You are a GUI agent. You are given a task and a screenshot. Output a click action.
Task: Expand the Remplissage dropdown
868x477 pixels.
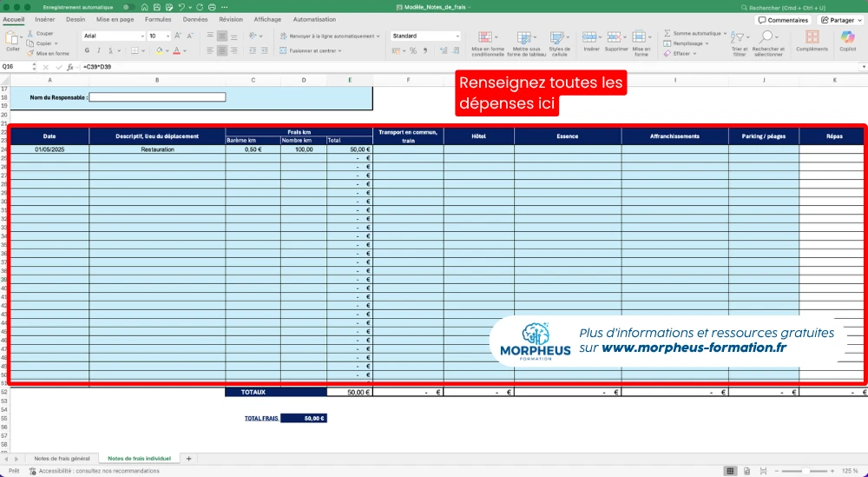(x=707, y=43)
